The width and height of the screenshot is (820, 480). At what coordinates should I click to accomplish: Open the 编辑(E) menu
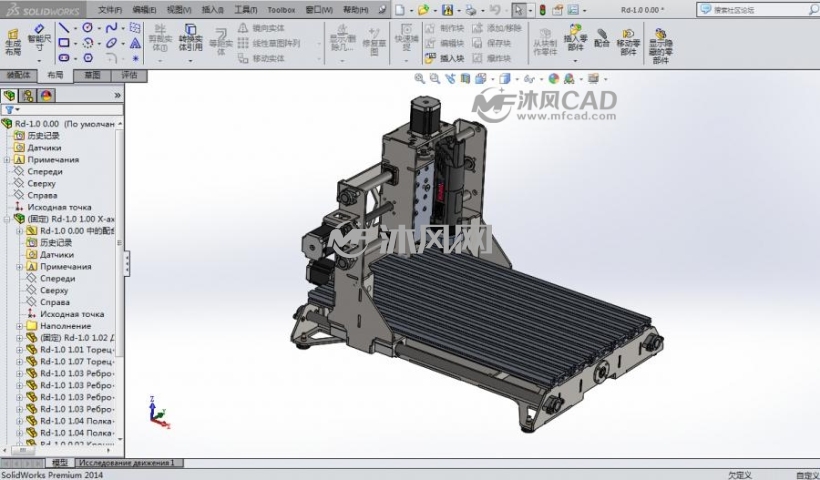(x=144, y=9)
